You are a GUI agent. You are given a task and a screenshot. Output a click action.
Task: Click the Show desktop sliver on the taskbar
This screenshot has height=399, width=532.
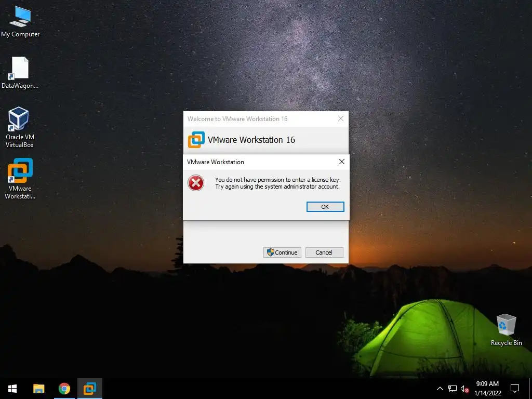pyautogui.click(x=530, y=389)
